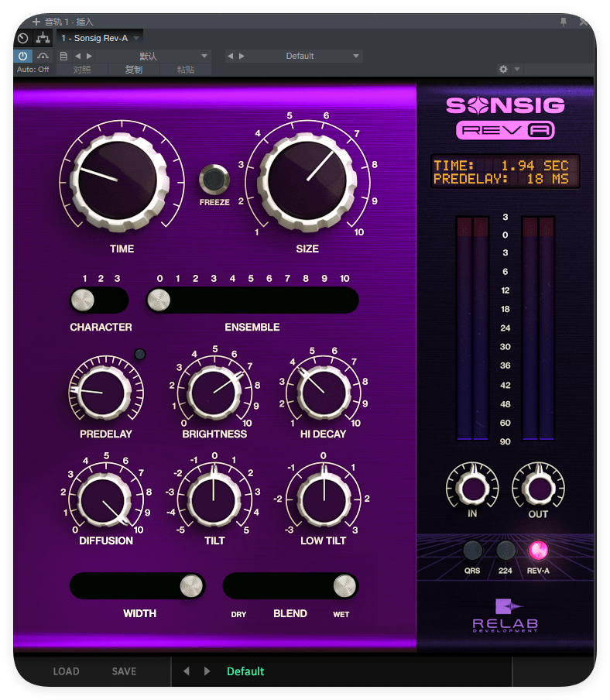
Task: Select the 224 reverb mode button
Action: point(505,551)
